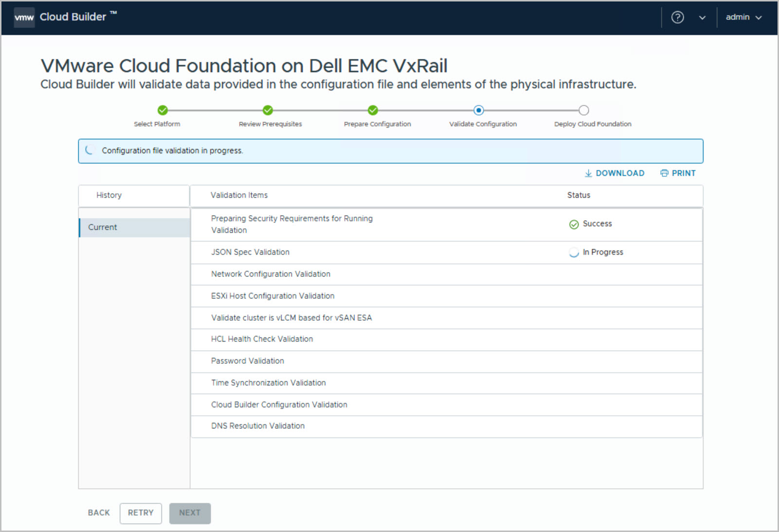Click the Validation Items column header
The height and width of the screenshot is (532, 779).
point(239,195)
